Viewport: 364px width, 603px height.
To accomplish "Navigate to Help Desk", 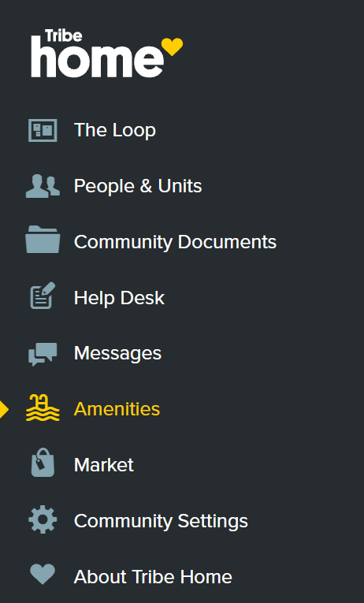I will pyautogui.click(x=119, y=298).
